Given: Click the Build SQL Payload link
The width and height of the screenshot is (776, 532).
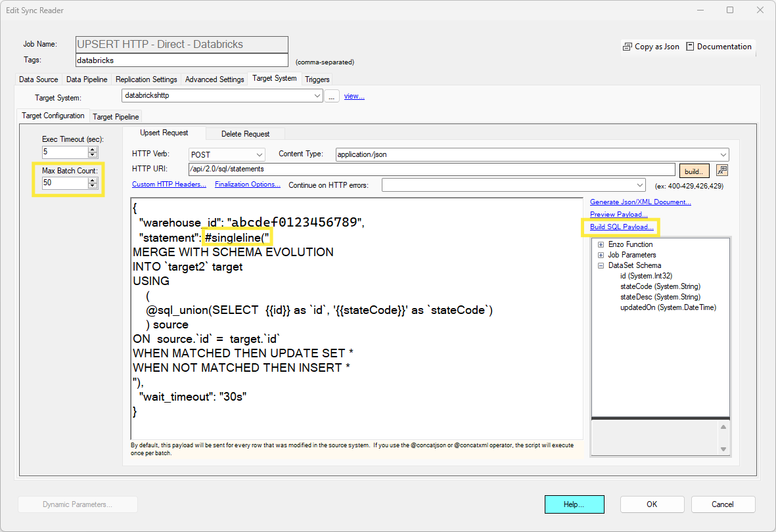Looking at the screenshot, I should (x=622, y=227).
